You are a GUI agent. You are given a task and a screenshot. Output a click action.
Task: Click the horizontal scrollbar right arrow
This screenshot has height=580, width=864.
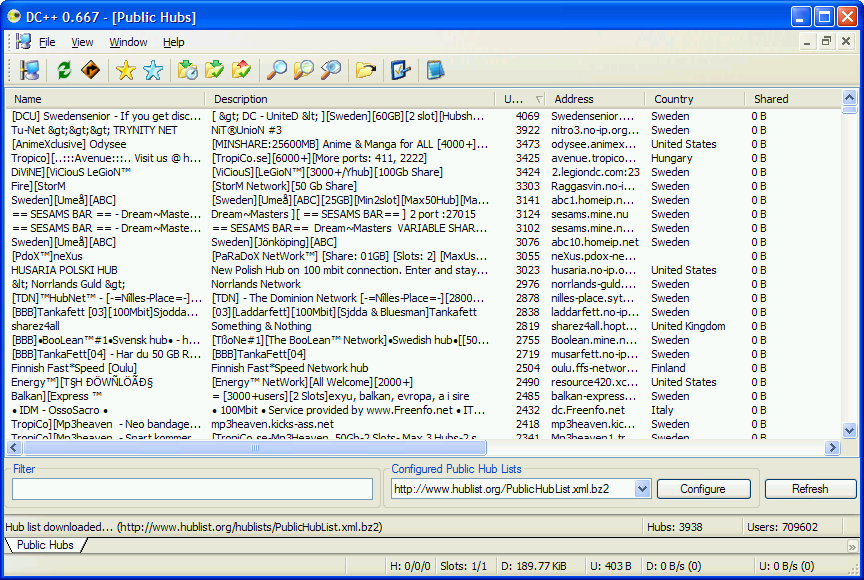(833, 448)
